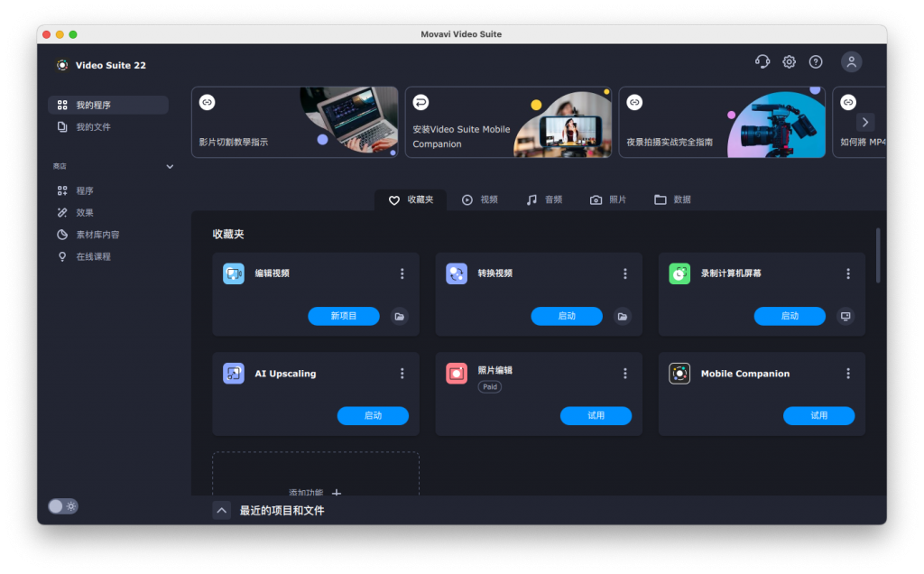
Task: Open folder icon on 编辑视频 card
Action: pyautogui.click(x=399, y=317)
